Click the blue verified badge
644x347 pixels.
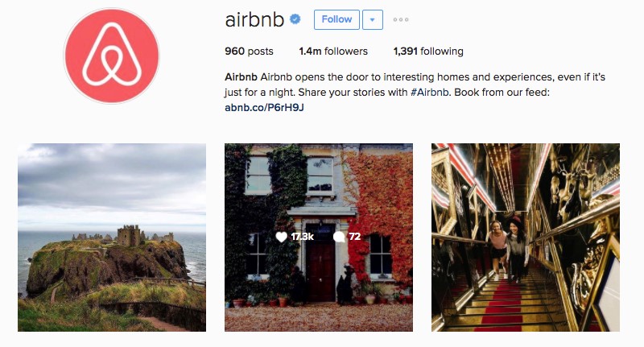(295, 19)
